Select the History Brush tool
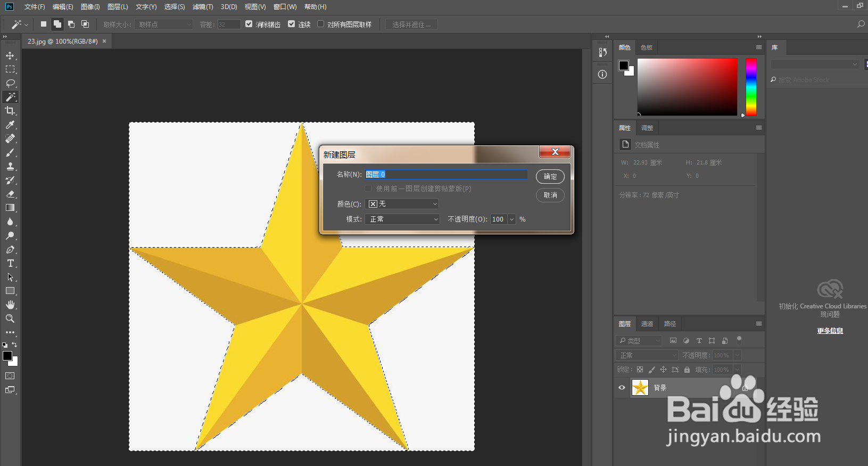The image size is (868, 466). pos(10,180)
